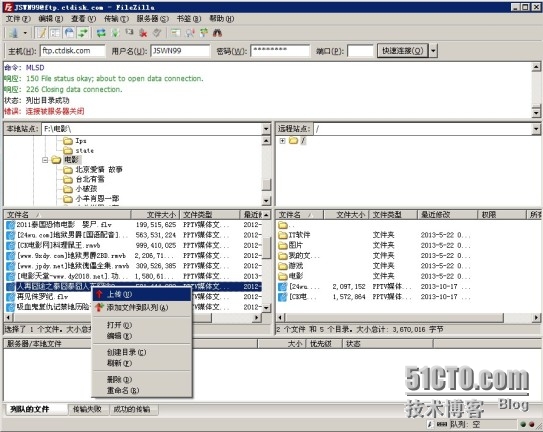Toggle synchronized browsing toolbar icon
The image size is (543, 432).
pyautogui.click(x=204, y=33)
